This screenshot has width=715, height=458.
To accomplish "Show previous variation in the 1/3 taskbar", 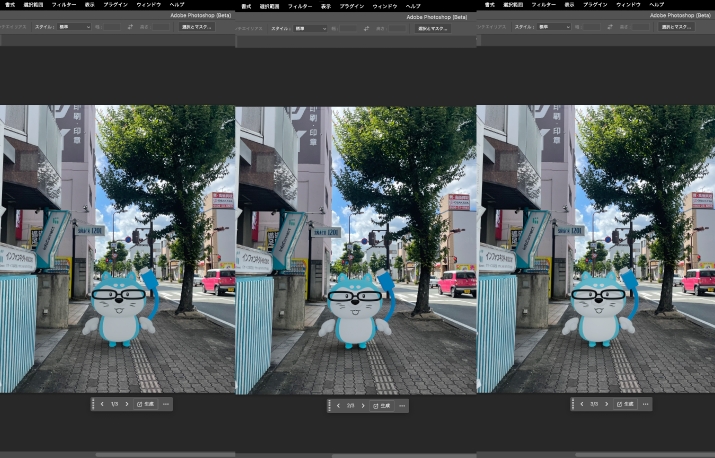I will [102, 404].
